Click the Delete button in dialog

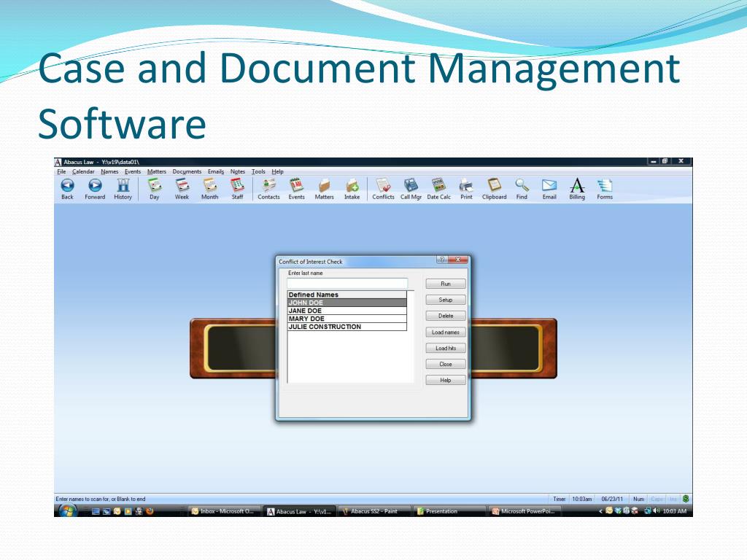446,316
